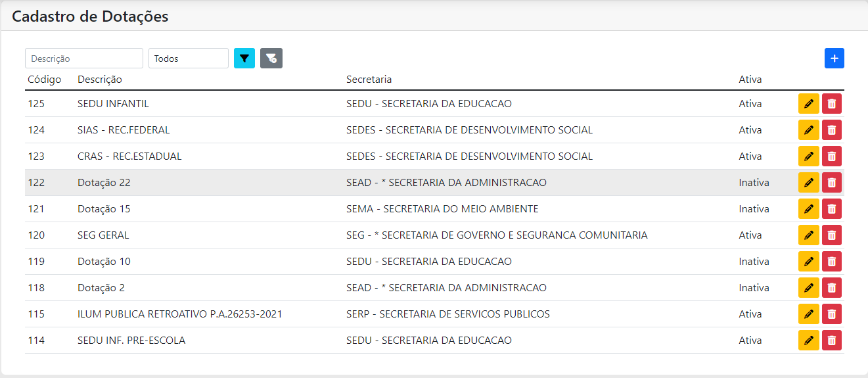Image resolution: width=868 pixels, height=378 pixels.
Task: Select the Dotação 22 table row
Action: [x=434, y=183]
